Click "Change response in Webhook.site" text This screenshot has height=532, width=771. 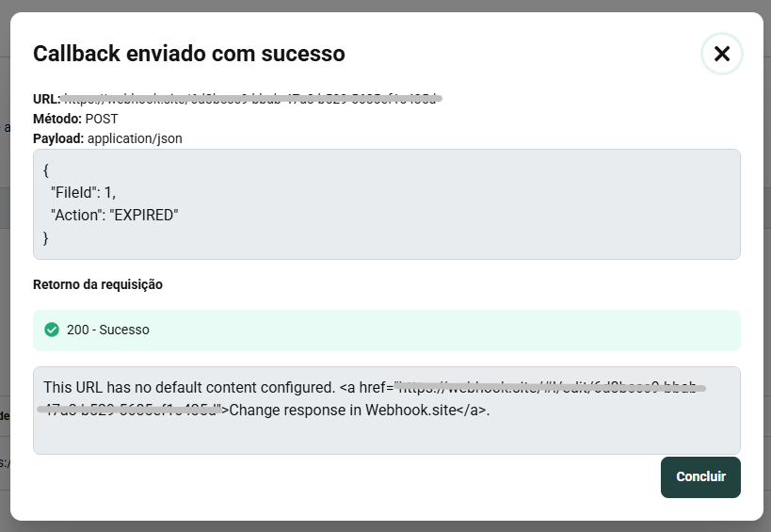coord(359,410)
